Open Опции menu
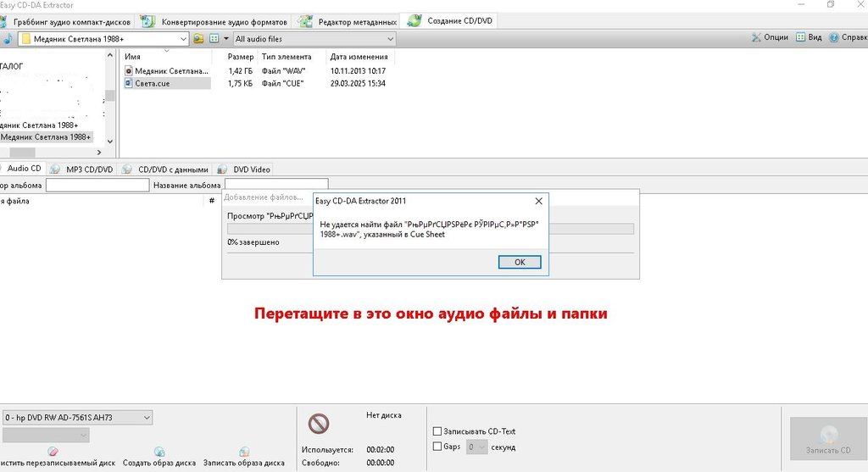868x472 pixels. (776, 37)
